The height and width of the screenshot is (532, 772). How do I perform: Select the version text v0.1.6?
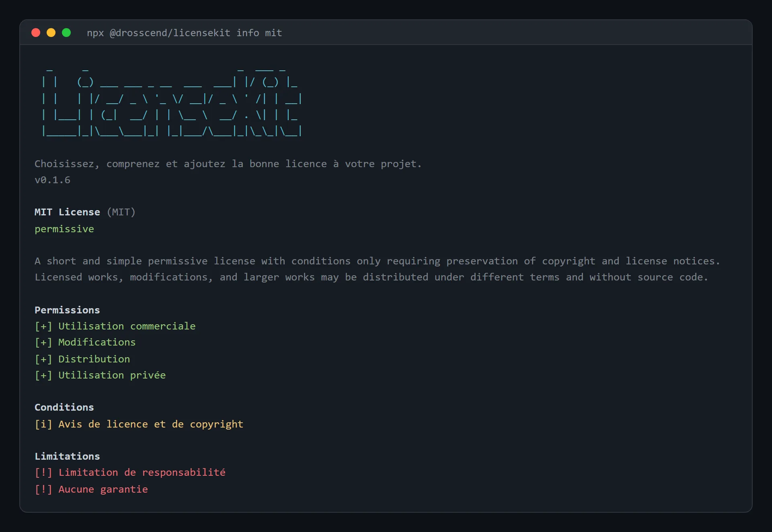pos(52,180)
